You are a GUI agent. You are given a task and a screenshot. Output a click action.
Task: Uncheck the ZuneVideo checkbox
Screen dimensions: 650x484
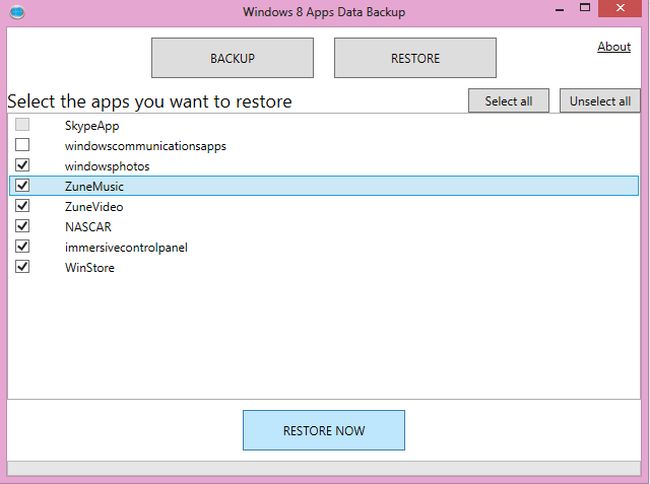[x=22, y=206]
